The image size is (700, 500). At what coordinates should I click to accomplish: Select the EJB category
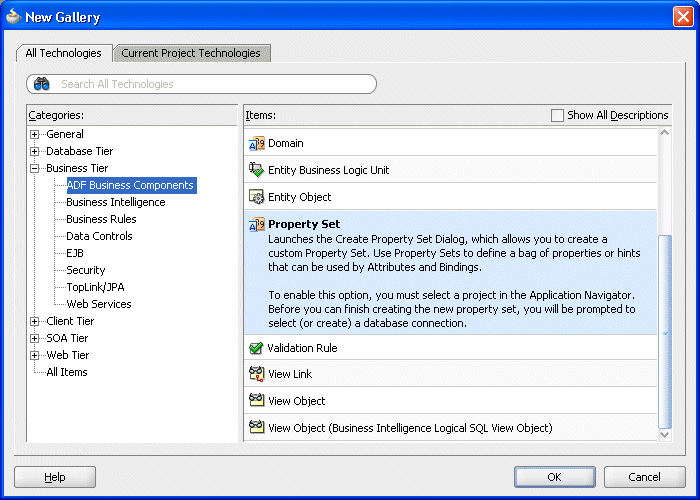point(75,253)
